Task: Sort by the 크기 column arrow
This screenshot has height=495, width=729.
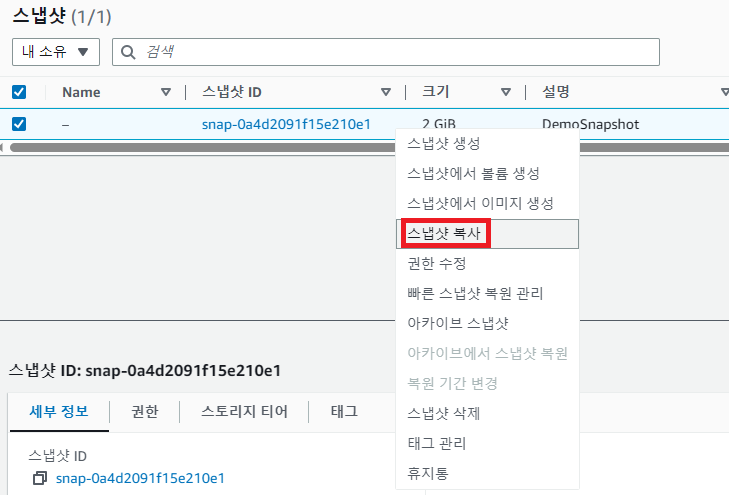Action: tap(506, 92)
